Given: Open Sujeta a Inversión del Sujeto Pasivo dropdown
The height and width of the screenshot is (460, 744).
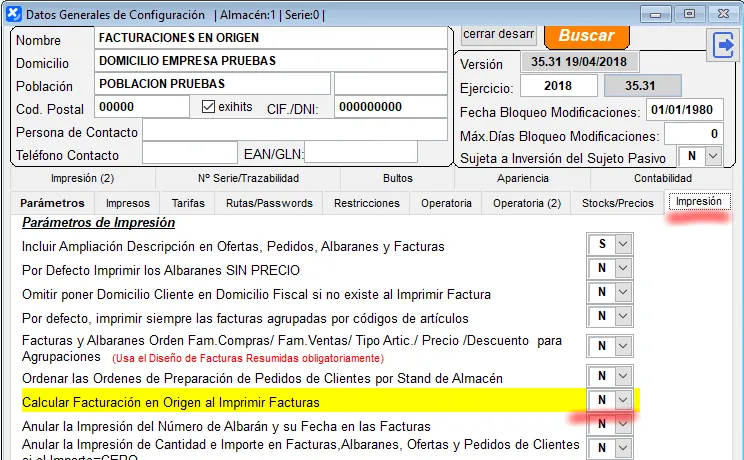Looking at the screenshot, I should [x=712, y=157].
